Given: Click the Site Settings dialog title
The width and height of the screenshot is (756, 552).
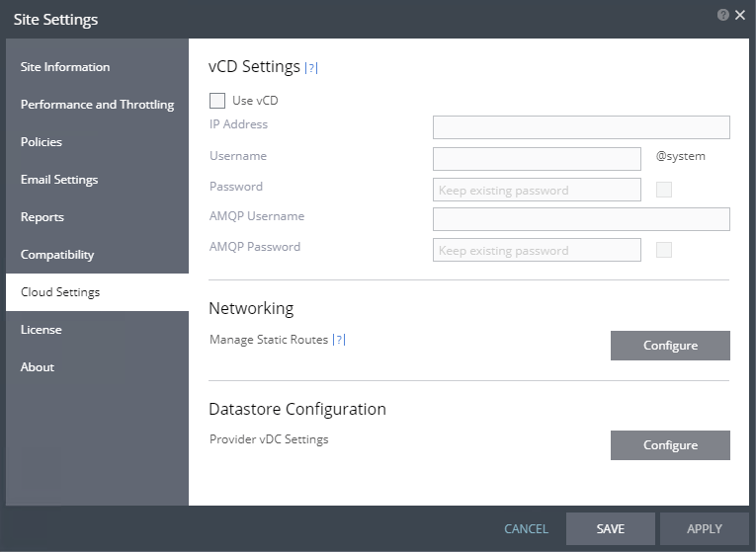Looking at the screenshot, I should [55, 20].
